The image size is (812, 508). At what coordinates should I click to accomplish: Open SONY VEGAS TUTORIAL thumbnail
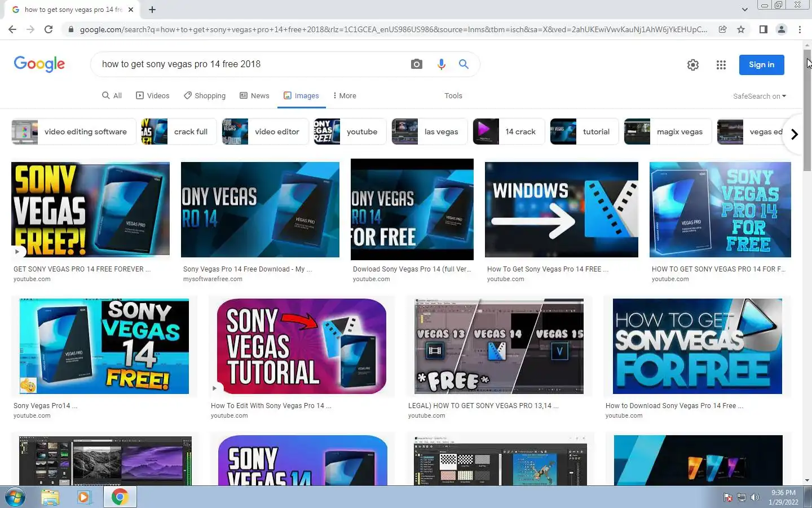pos(302,347)
